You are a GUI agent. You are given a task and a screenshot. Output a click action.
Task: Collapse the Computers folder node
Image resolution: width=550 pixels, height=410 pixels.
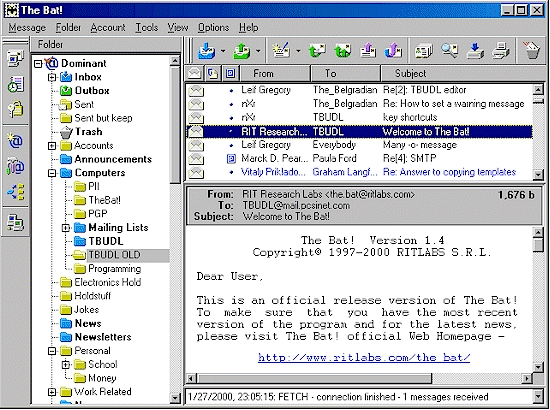point(52,173)
